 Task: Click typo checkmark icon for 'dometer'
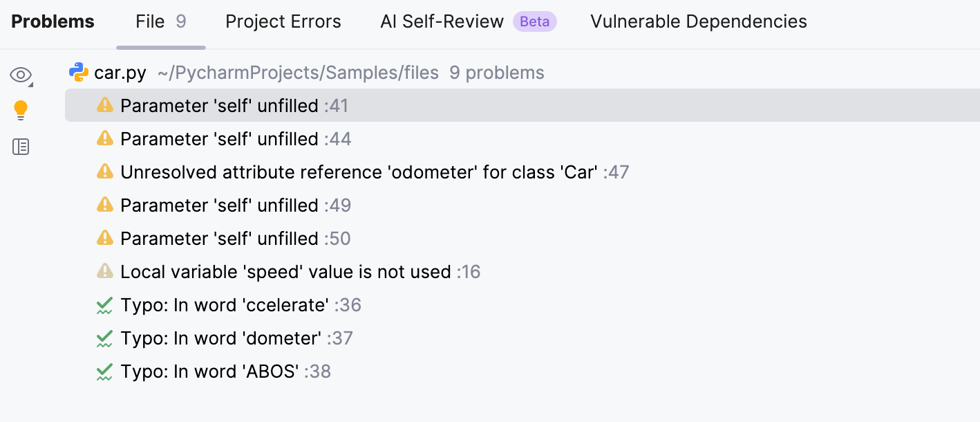tap(104, 338)
